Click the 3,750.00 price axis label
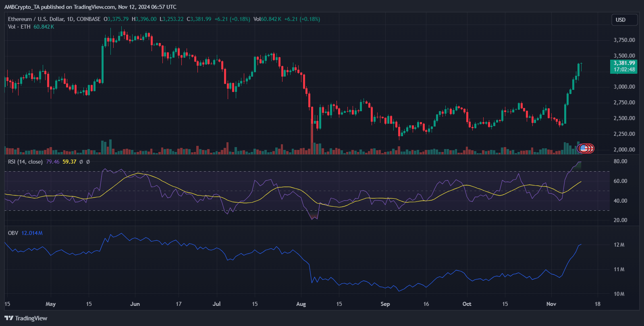Screen dimensions: 644x326 (x=624, y=40)
